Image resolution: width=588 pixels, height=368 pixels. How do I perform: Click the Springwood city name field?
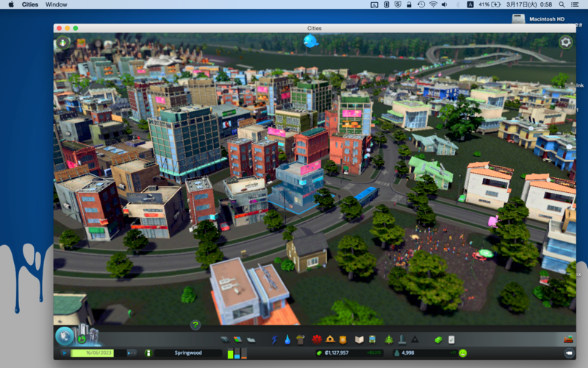point(188,353)
